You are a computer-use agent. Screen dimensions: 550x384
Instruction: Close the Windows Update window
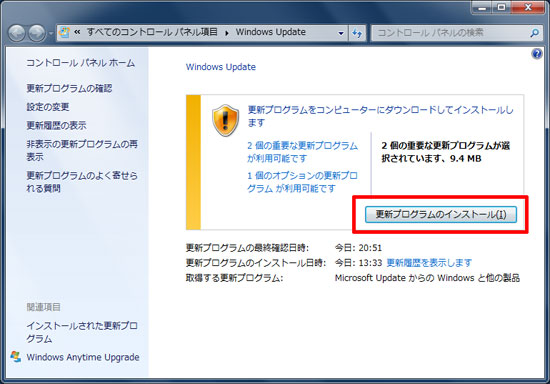(x=528, y=7)
